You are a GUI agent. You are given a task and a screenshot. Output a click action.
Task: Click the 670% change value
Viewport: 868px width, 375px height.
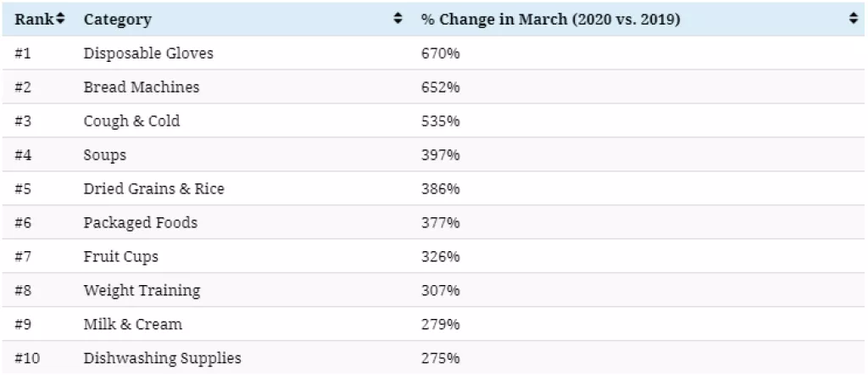point(440,53)
